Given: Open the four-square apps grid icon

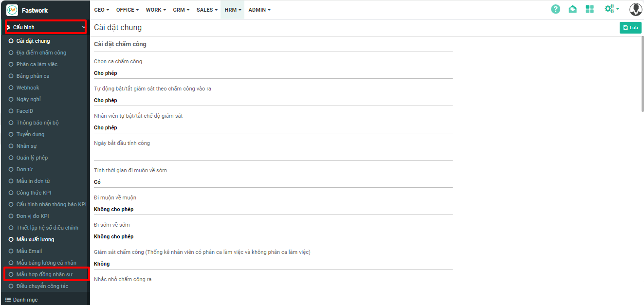Looking at the screenshot, I should tap(589, 9).
